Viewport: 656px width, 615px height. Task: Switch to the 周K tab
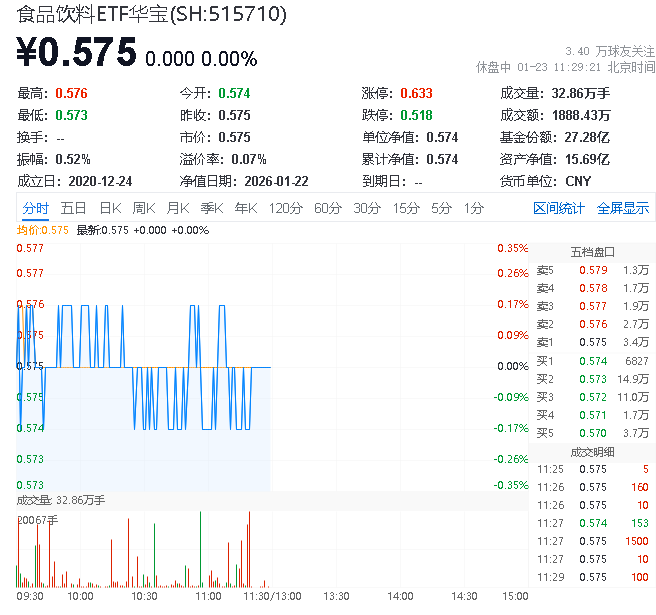[x=143, y=208]
